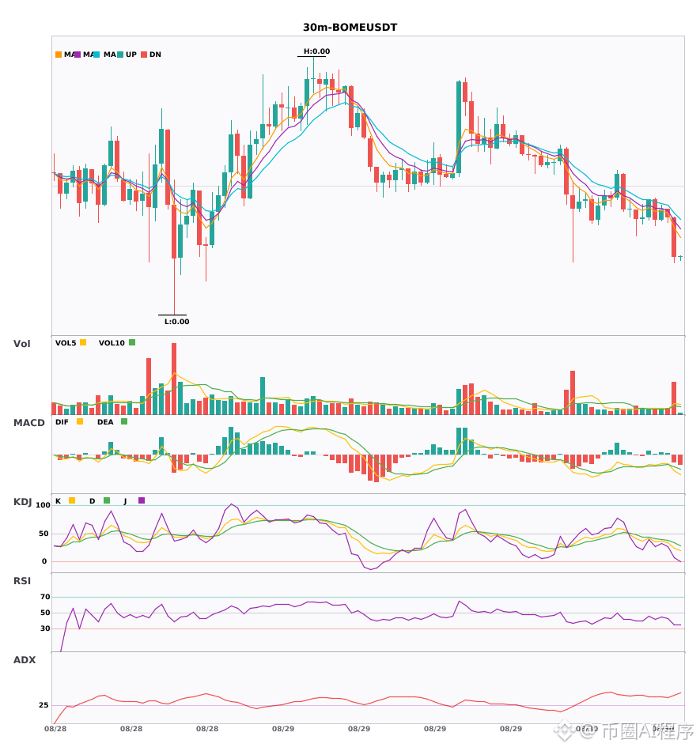The image size is (700, 751).
Task: Select the yellow K legend swatch
Action: 72,500
